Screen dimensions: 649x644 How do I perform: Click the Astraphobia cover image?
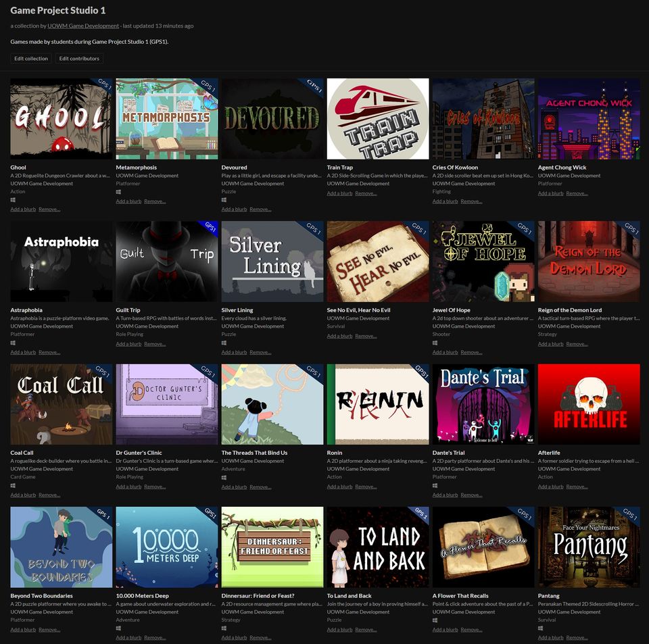(x=62, y=262)
